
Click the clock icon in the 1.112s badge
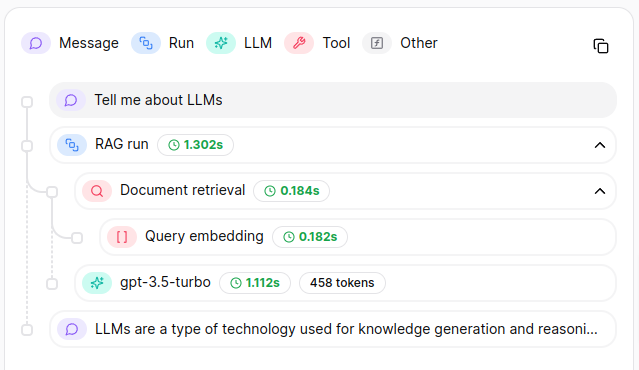[236, 283]
